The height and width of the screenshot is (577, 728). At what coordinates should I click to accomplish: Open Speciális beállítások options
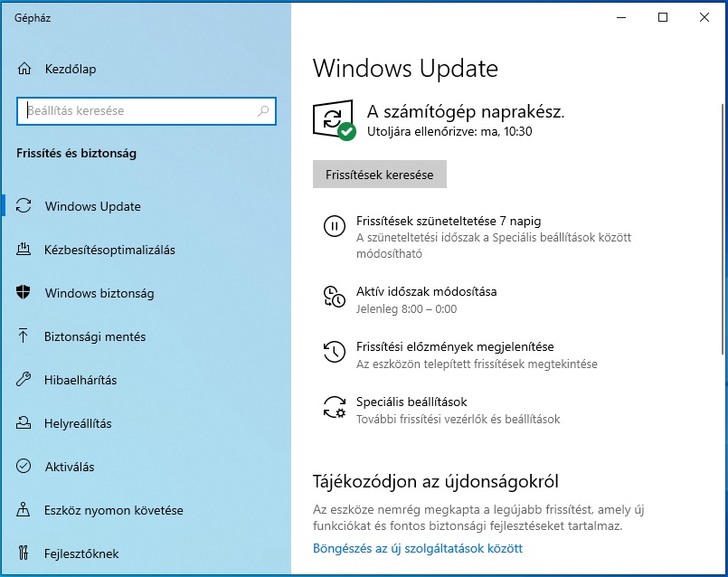pyautogui.click(x=411, y=402)
